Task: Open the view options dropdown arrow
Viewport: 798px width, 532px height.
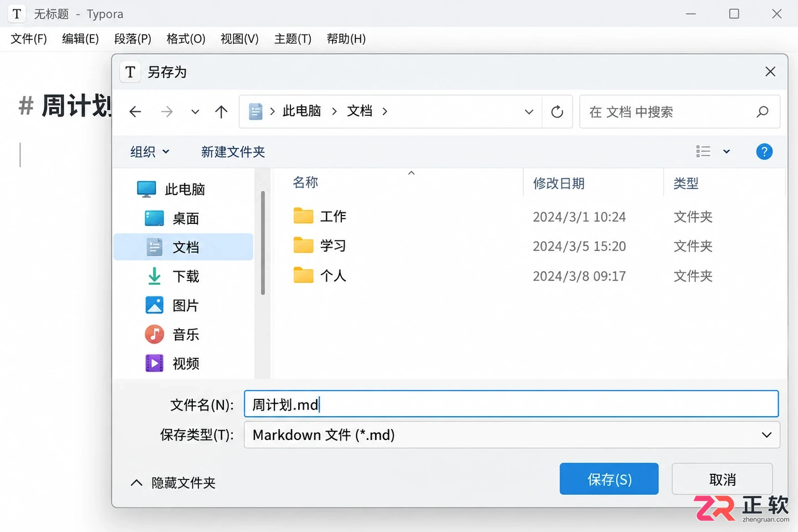Action: 727,151
